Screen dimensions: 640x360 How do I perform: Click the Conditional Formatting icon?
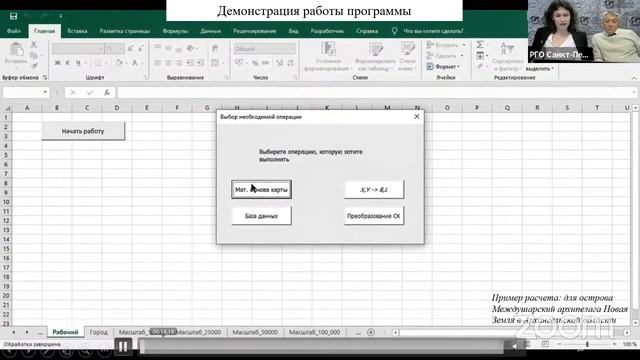coord(328,50)
